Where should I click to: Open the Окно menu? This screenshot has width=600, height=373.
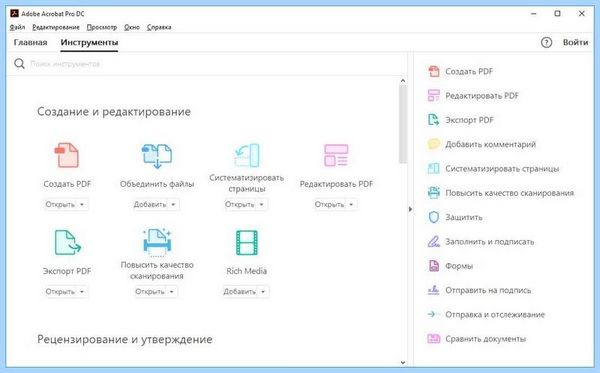pyautogui.click(x=132, y=27)
